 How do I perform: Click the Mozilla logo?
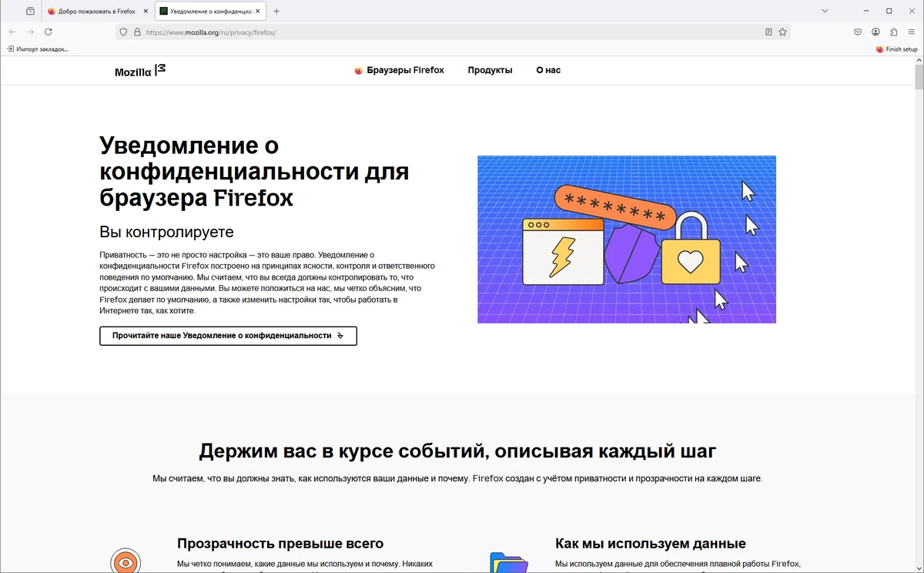[x=140, y=70]
